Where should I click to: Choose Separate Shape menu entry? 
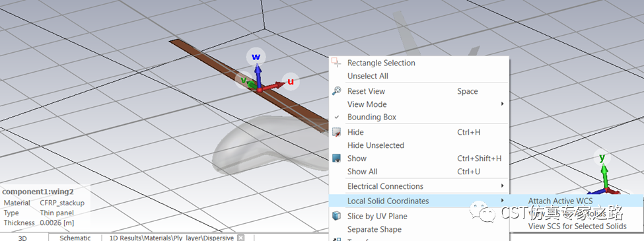pos(375,229)
